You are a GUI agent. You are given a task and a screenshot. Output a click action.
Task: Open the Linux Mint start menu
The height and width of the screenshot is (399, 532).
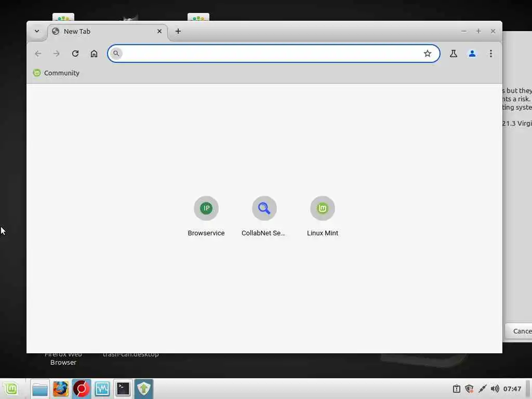pos(11,389)
